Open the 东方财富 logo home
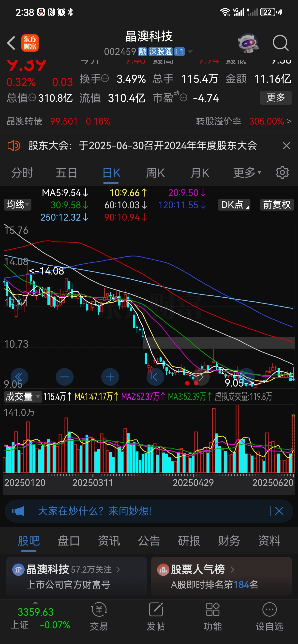Image resolution: width=298 pixels, height=644 pixels. pyautogui.click(x=30, y=43)
